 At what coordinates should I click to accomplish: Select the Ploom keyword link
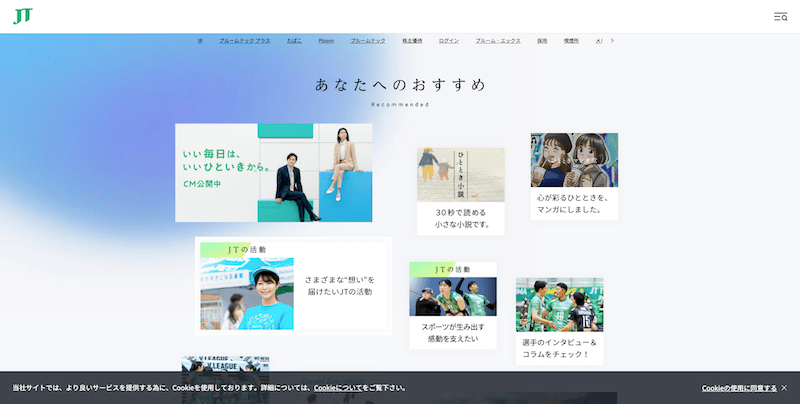tap(326, 41)
